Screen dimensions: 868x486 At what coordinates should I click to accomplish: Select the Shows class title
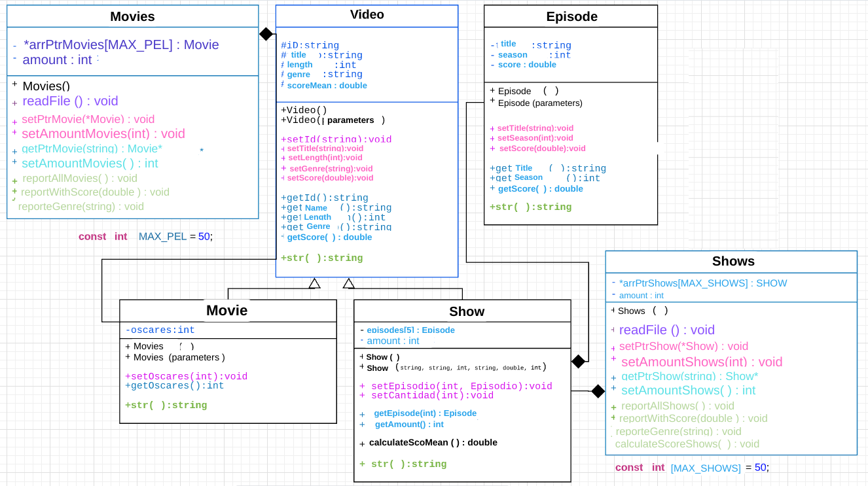click(733, 261)
